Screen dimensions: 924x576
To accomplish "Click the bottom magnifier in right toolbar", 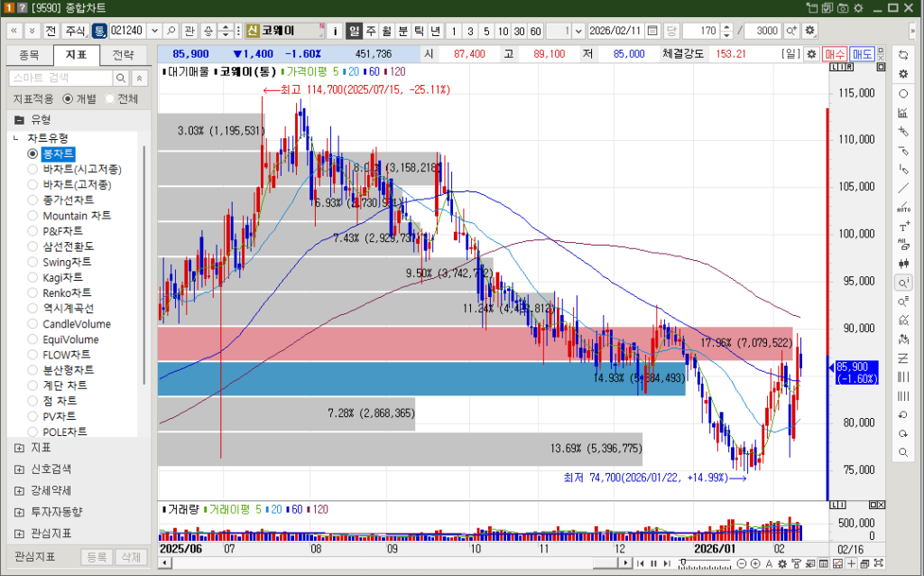I will pos(902,453).
